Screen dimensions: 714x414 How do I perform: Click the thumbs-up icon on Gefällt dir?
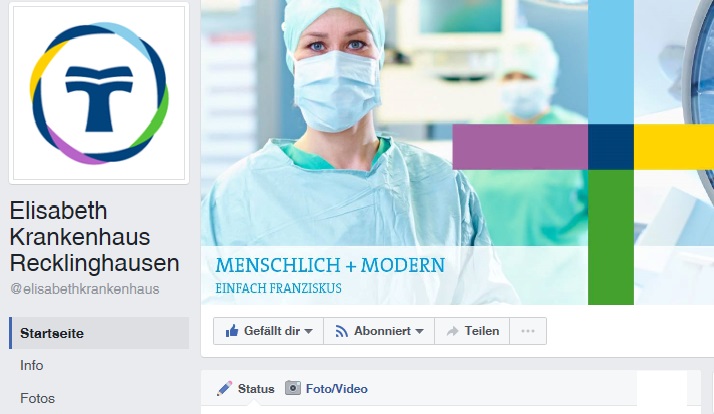tap(232, 331)
